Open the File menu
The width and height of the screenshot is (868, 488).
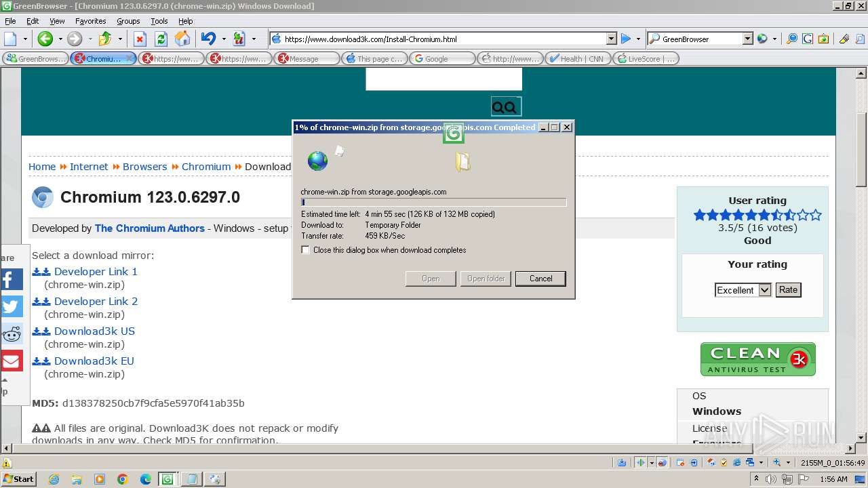click(x=10, y=21)
